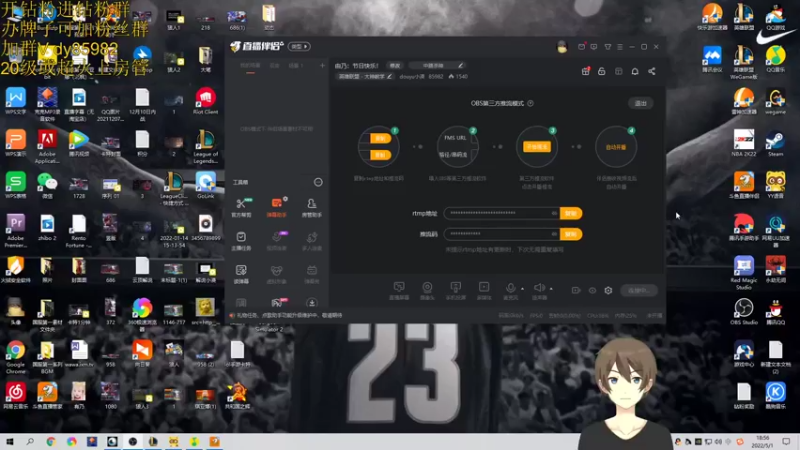Toggle the speaker icon

(539, 290)
